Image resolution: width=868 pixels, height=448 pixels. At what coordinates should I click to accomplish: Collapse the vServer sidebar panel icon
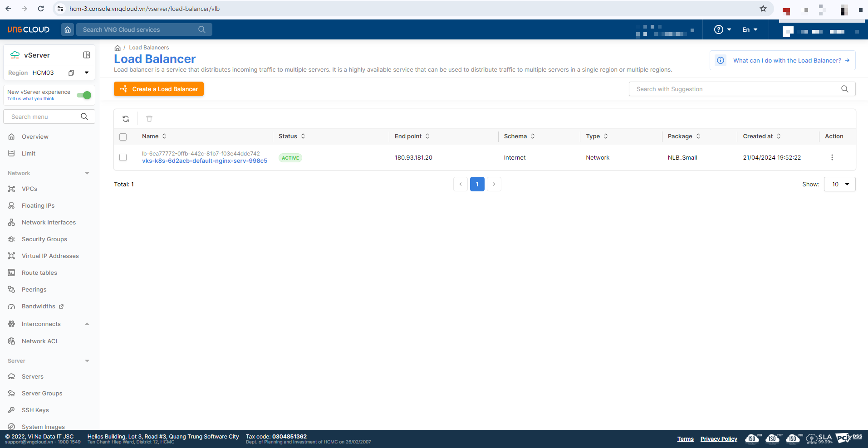tap(87, 55)
